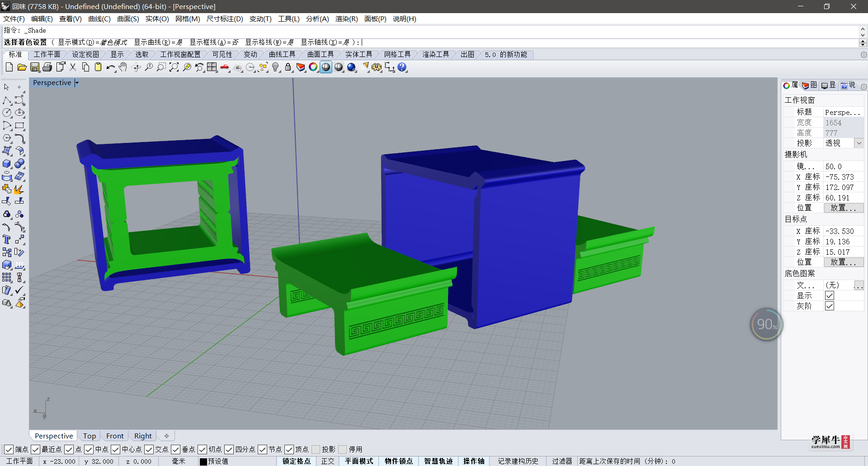The image size is (868, 466).
Task: Toggle 交点 intersection snap checkbox
Action: coord(149,449)
